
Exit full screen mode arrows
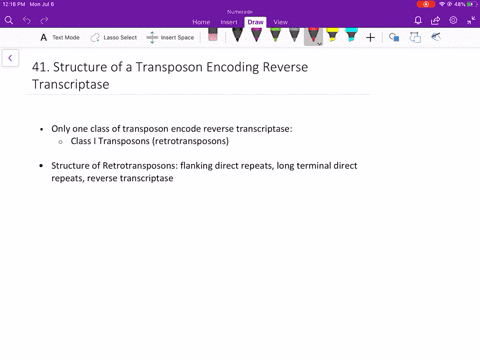click(x=471, y=21)
